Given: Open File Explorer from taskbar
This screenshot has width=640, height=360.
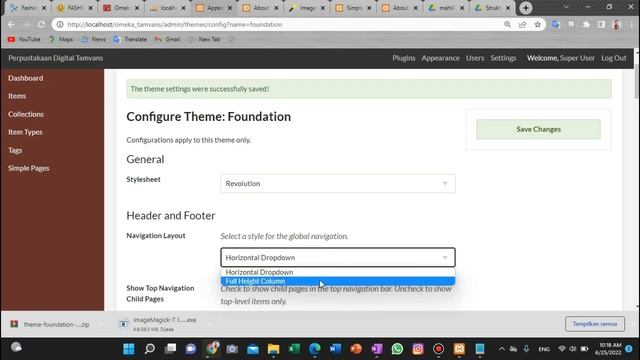Looking at the screenshot, I should tap(273, 349).
